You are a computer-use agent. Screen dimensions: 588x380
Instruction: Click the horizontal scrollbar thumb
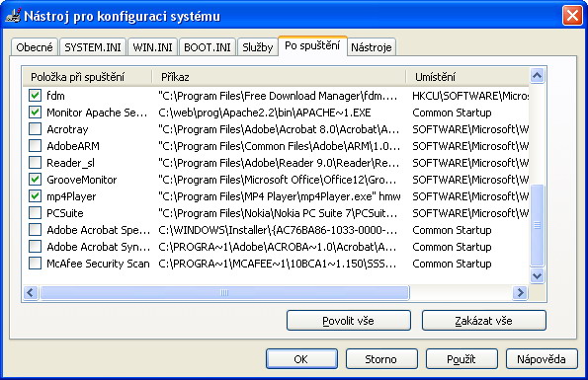click(224, 292)
